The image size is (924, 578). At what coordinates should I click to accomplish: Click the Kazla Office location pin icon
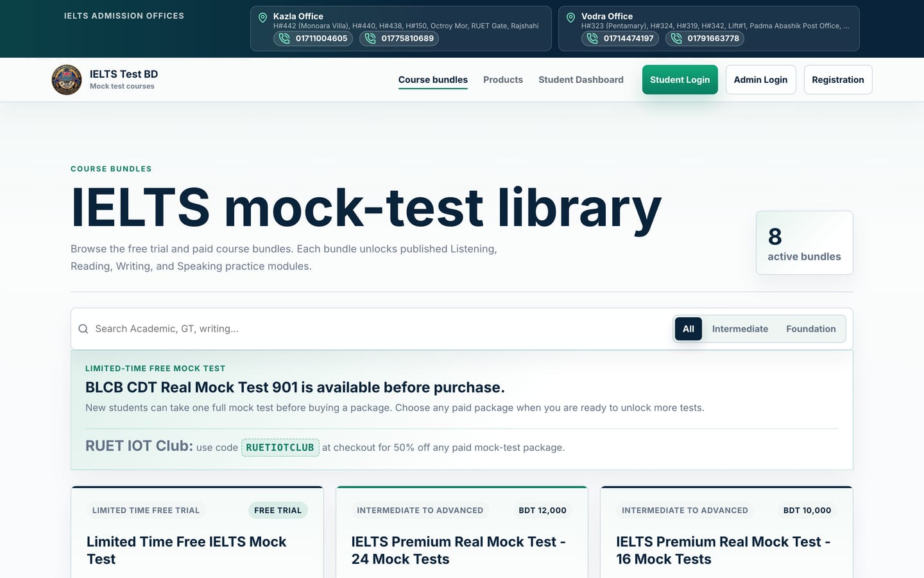click(262, 18)
